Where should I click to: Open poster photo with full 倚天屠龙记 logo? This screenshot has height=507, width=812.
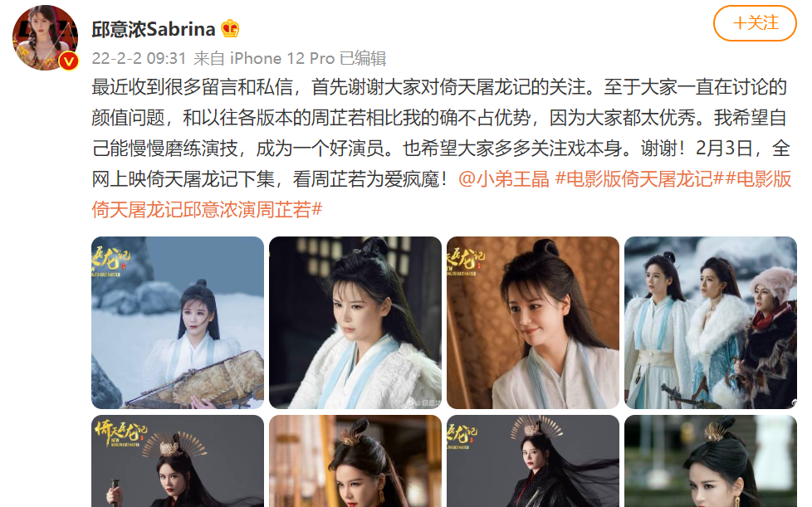(x=178, y=461)
